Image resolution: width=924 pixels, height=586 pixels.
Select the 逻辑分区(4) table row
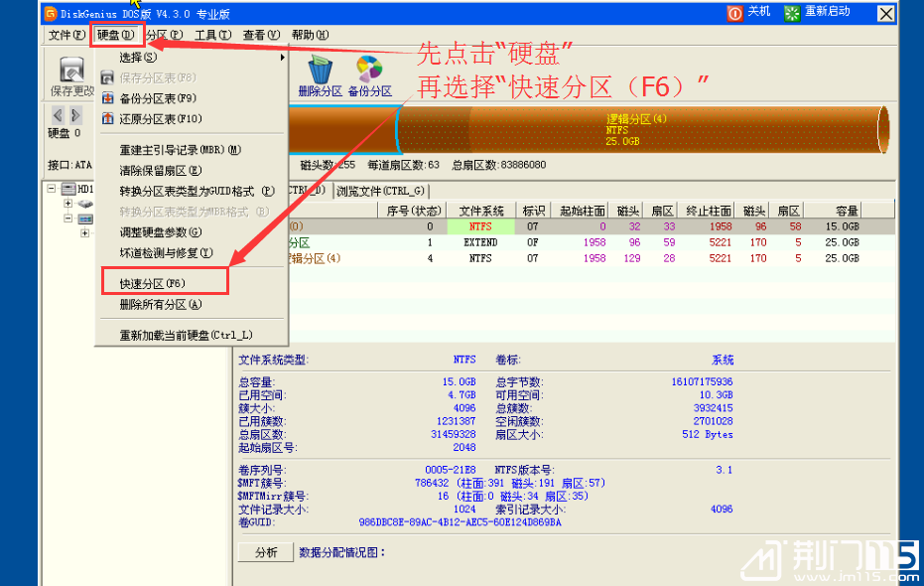[x=592, y=258]
